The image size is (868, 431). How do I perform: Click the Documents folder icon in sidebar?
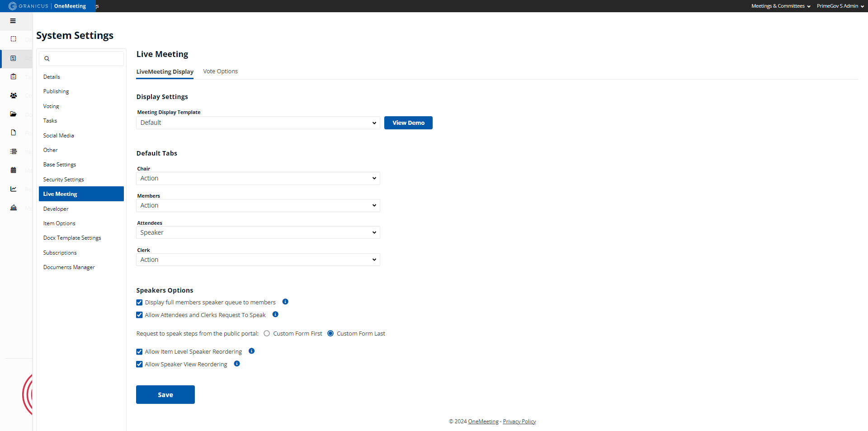[x=13, y=114]
